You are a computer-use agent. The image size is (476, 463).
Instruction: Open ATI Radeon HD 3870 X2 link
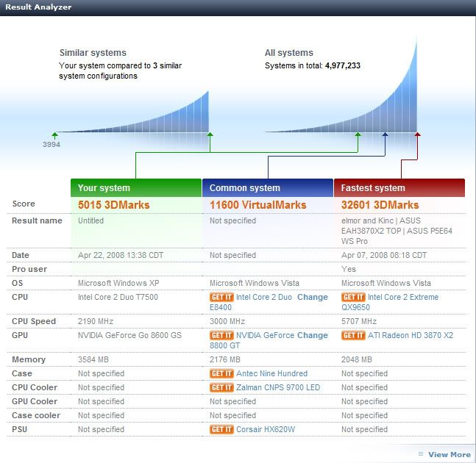point(411,335)
